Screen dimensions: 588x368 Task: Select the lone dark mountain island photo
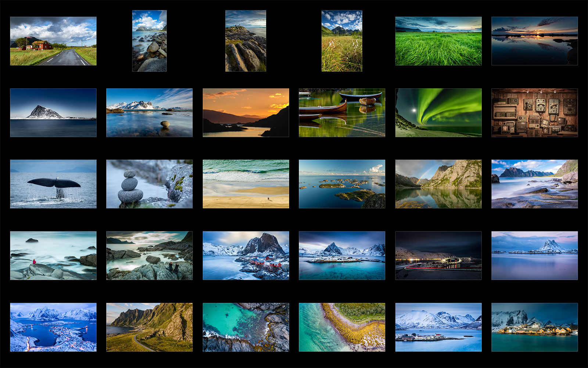pyautogui.click(x=53, y=113)
